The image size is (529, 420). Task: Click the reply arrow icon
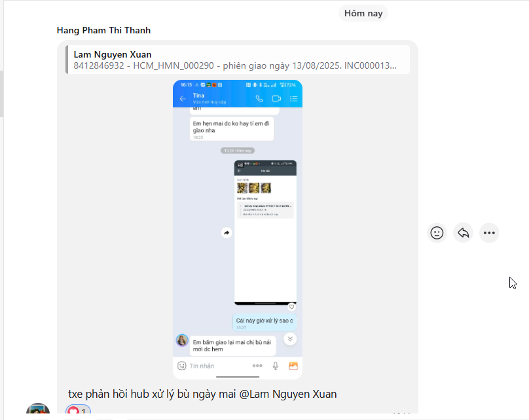coord(464,233)
